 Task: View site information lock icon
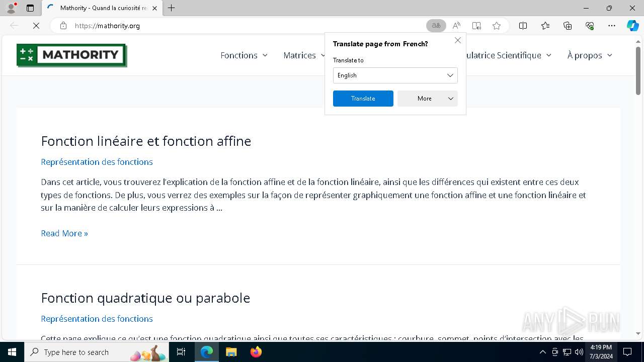click(x=63, y=26)
